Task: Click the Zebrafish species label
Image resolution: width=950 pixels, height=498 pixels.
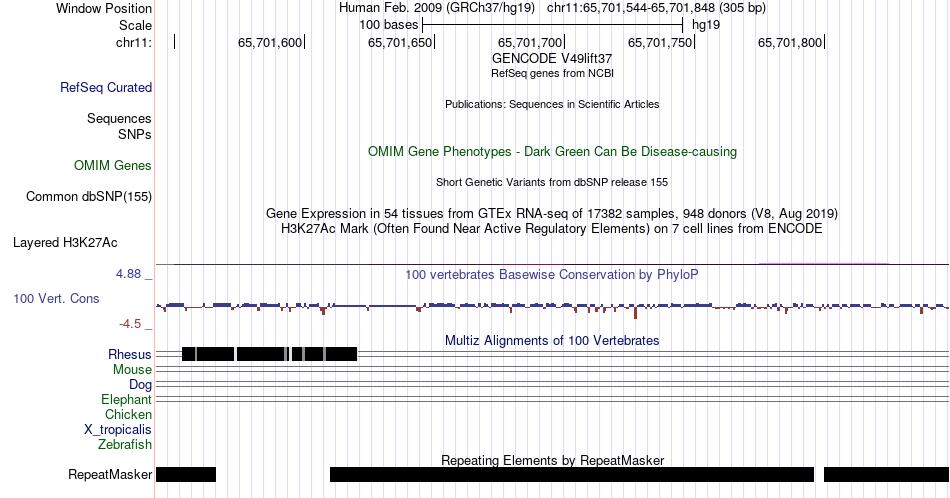Action: click(x=125, y=444)
